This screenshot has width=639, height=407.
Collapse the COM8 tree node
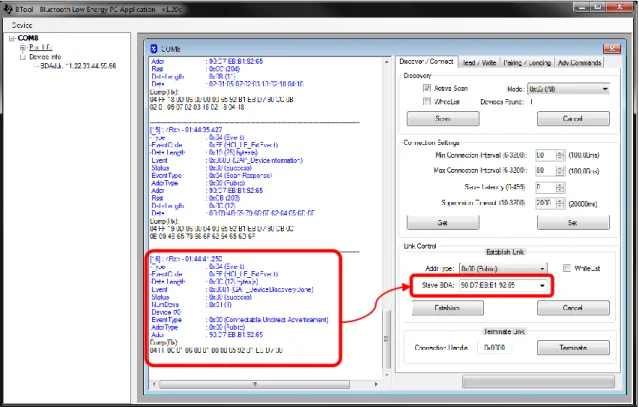(11, 38)
